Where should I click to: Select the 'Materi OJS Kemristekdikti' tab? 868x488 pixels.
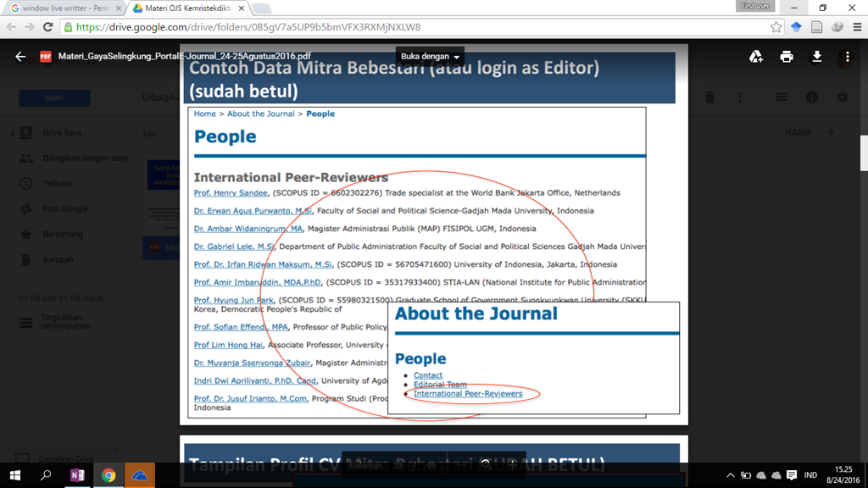[x=188, y=8]
